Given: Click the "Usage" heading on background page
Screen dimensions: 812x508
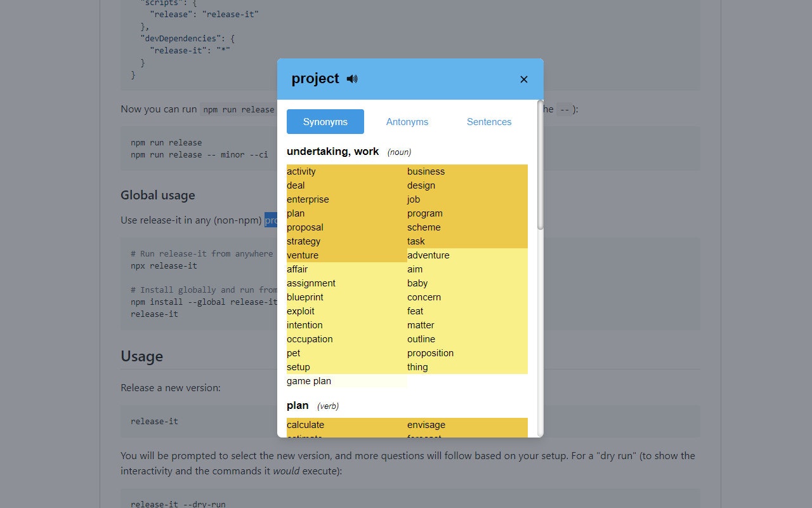Looking at the screenshot, I should tap(142, 356).
